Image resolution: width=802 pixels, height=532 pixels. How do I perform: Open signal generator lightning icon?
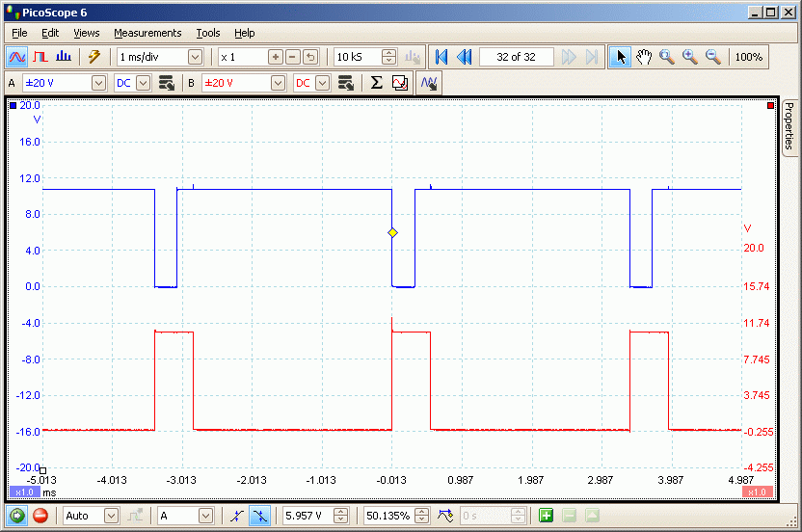(94, 57)
